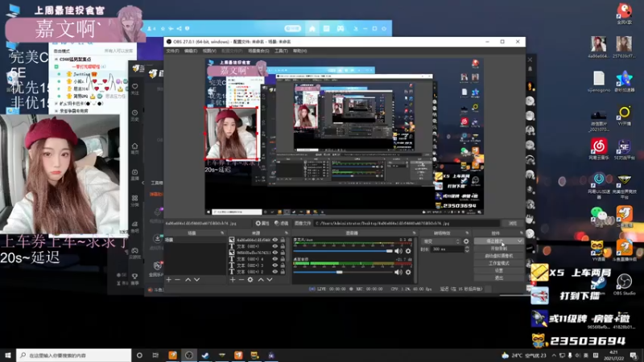Click 浏览 button for image file

(513, 224)
